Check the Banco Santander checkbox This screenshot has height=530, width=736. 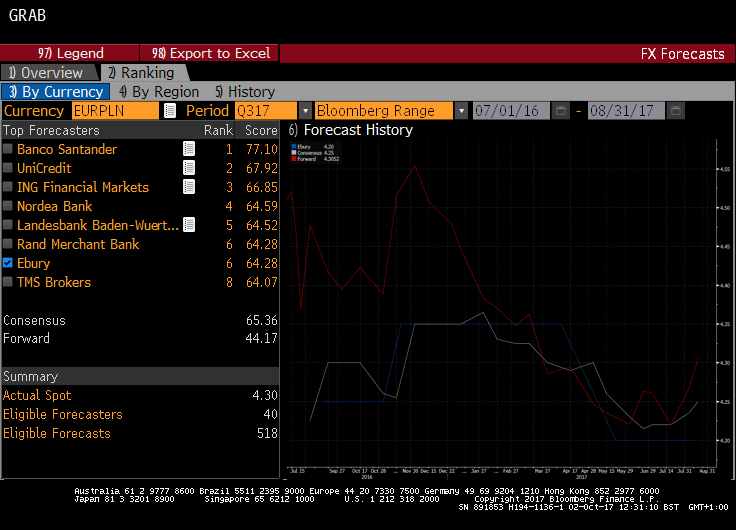pos(8,149)
